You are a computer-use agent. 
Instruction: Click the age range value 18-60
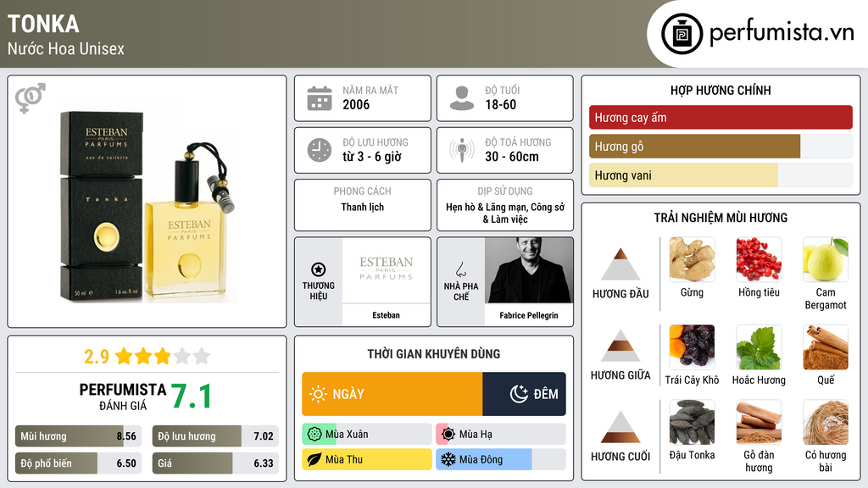tap(500, 104)
